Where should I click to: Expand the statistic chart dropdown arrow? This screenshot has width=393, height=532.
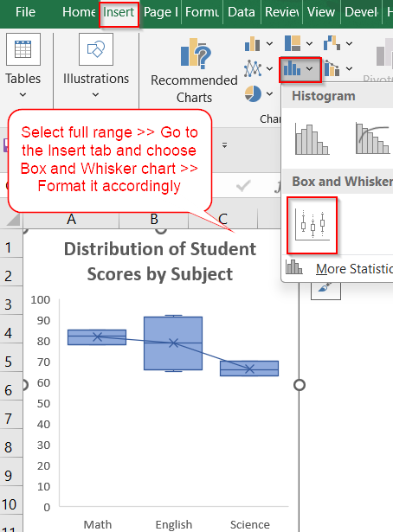309,69
